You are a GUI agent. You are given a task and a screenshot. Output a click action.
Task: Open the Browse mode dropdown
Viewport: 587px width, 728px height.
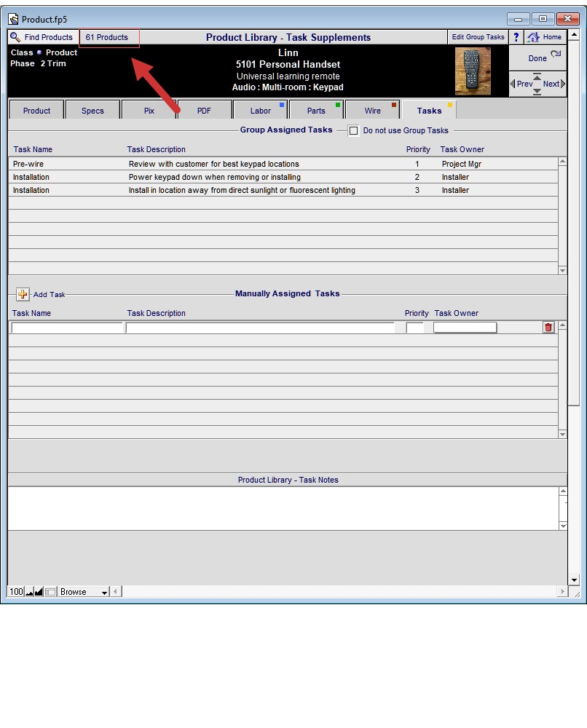84,591
